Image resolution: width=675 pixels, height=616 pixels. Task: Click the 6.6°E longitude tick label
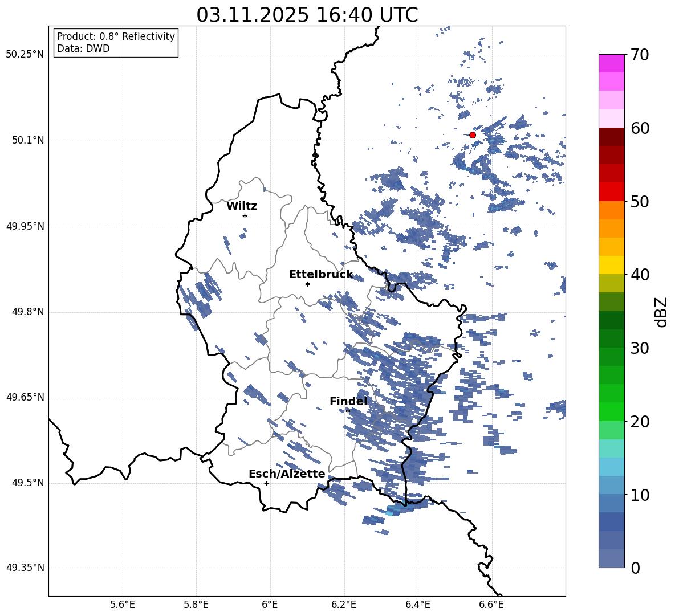(491, 605)
